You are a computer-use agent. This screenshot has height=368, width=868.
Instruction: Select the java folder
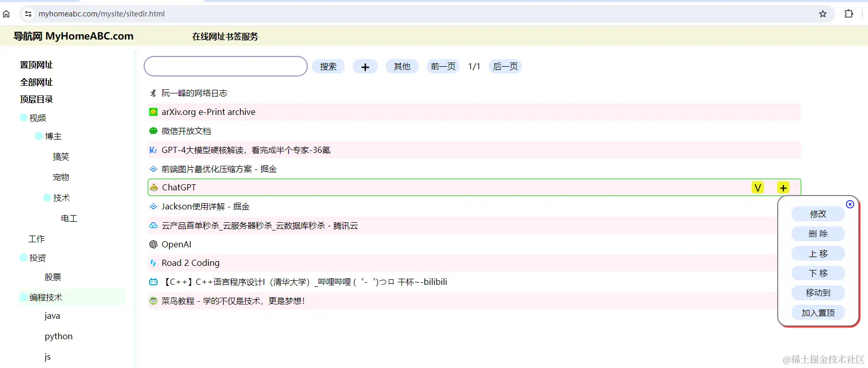(x=52, y=316)
